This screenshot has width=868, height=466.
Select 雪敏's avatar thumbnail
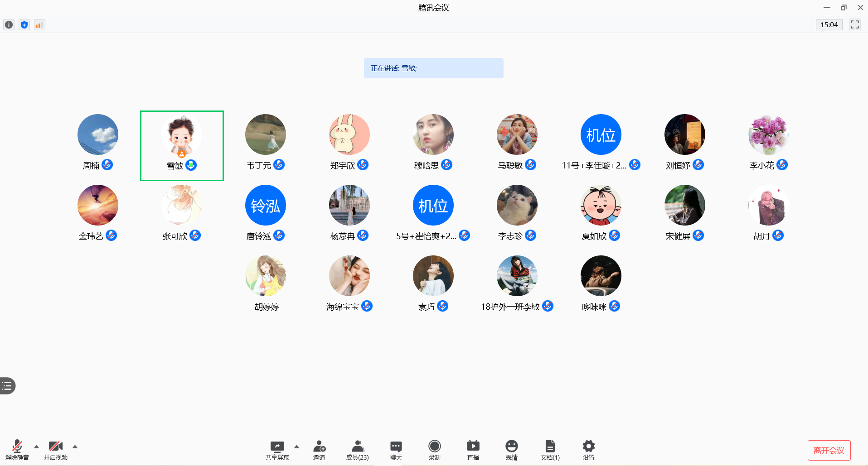(181, 135)
